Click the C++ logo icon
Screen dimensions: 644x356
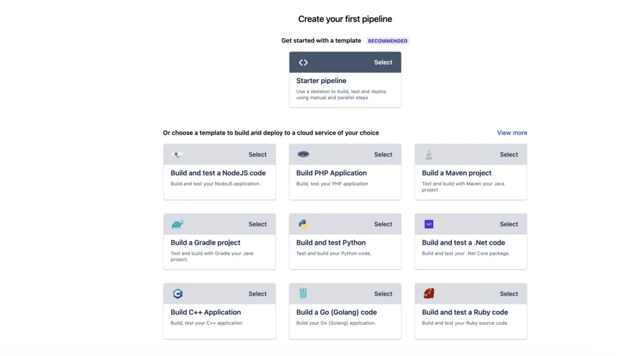click(177, 294)
